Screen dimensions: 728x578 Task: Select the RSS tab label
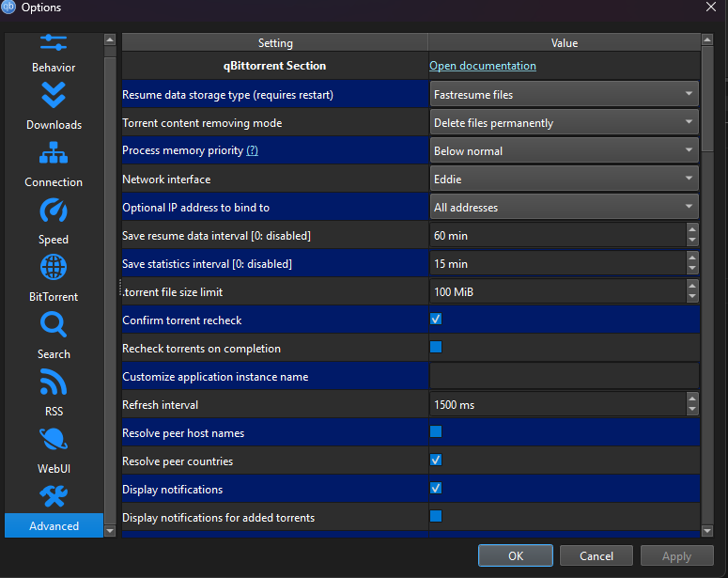(x=54, y=412)
